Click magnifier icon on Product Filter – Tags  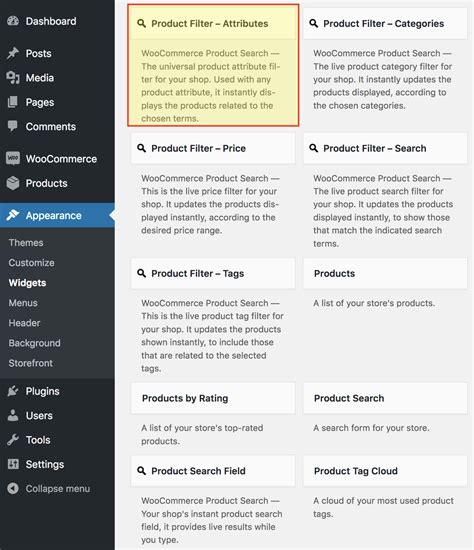141,273
